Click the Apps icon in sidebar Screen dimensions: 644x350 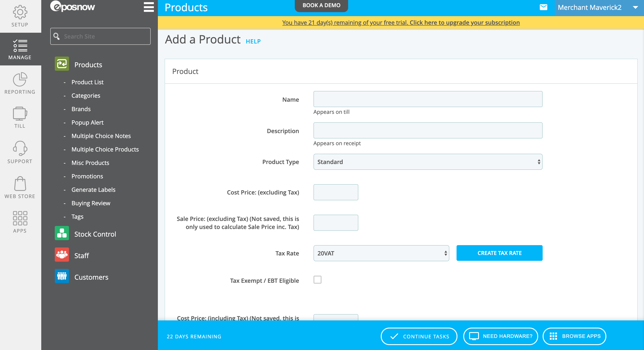point(20,221)
